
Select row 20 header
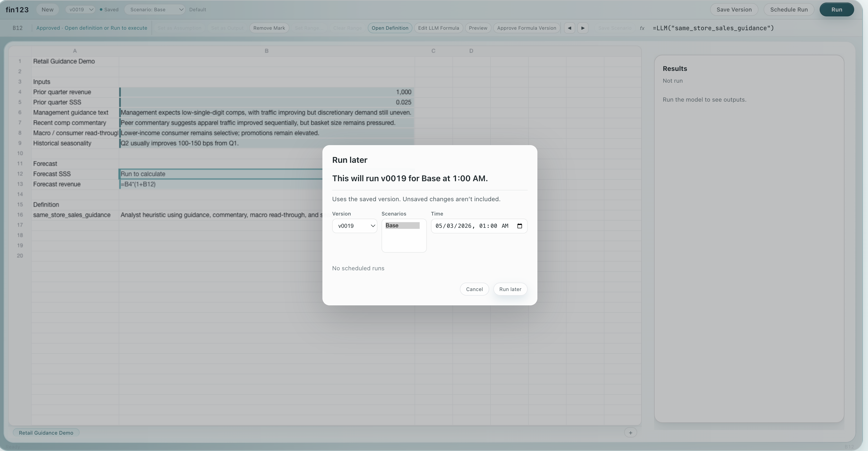click(20, 256)
